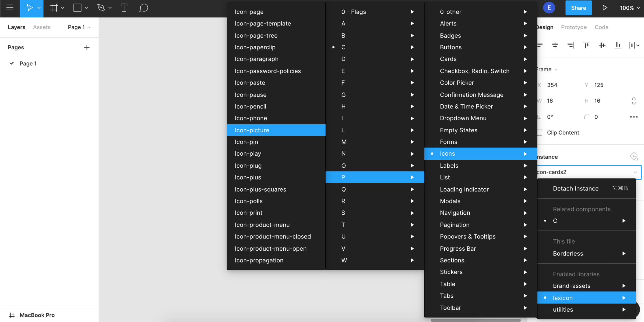Image resolution: width=644 pixels, height=322 pixels.
Task: Open the main menu hamburger icon
Action: (10, 8)
